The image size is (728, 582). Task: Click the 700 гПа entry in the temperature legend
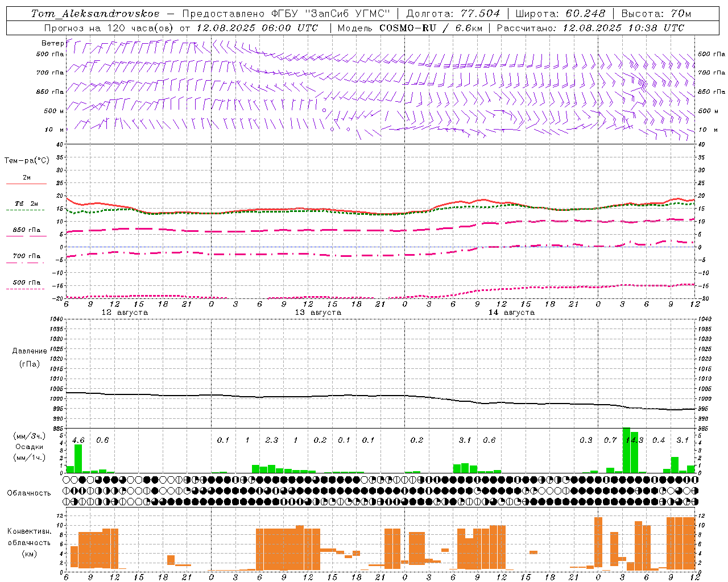click(x=26, y=256)
